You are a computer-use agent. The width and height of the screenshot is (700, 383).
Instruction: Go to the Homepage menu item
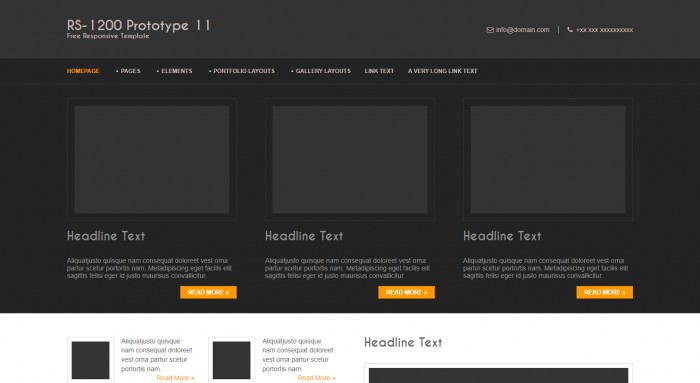point(83,71)
